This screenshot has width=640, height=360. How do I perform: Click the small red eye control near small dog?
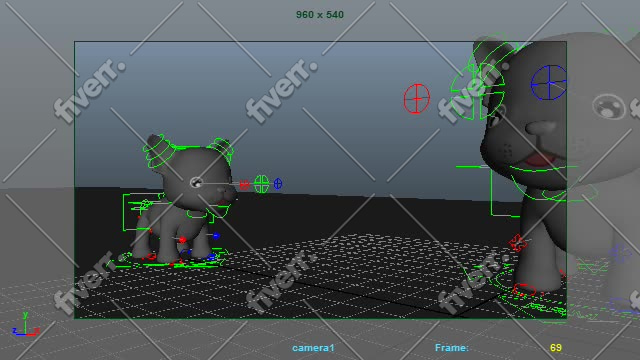tap(244, 185)
